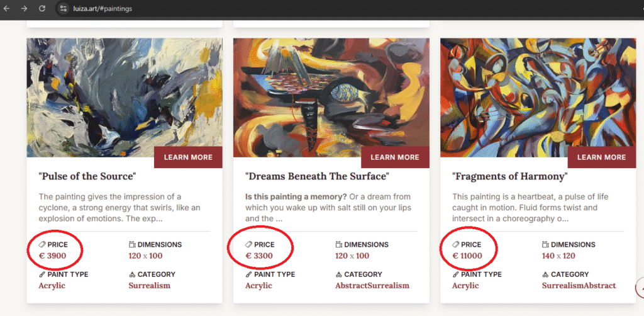Open the "Fragments of Harmony" title
The image size is (644, 316).
click(x=509, y=176)
